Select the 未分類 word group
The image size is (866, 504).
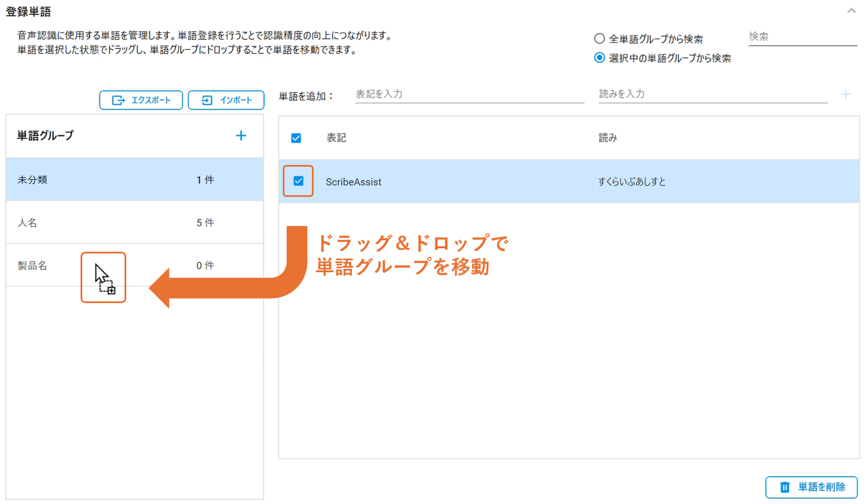click(33, 180)
